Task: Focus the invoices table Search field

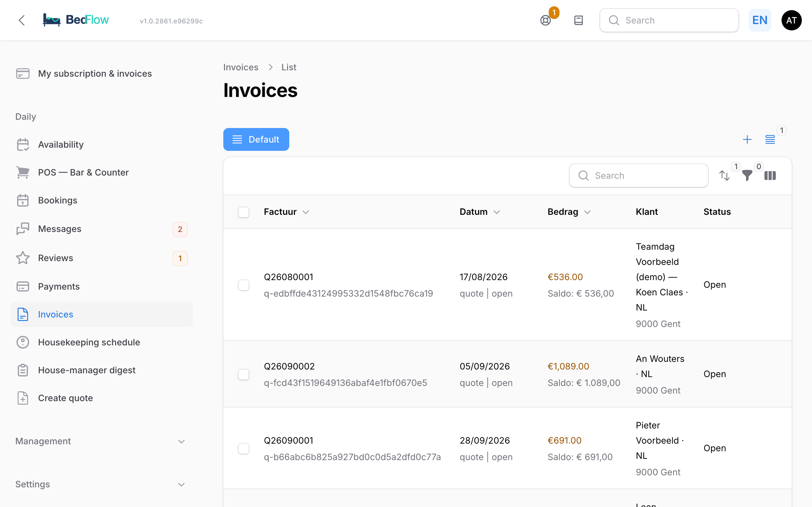Action: pyautogui.click(x=638, y=175)
